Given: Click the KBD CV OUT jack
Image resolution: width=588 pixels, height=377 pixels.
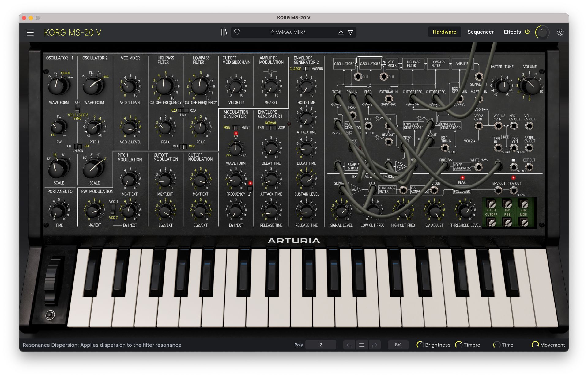Looking at the screenshot, I should (514, 126).
